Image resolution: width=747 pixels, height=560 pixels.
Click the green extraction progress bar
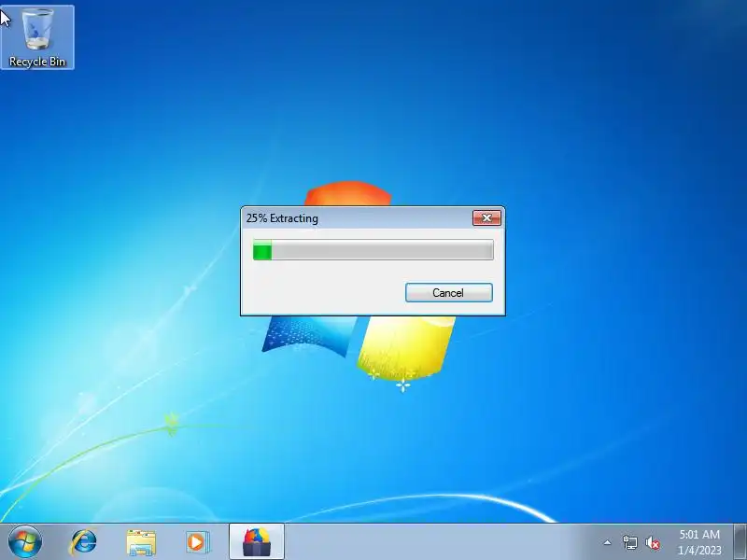point(373,250)
